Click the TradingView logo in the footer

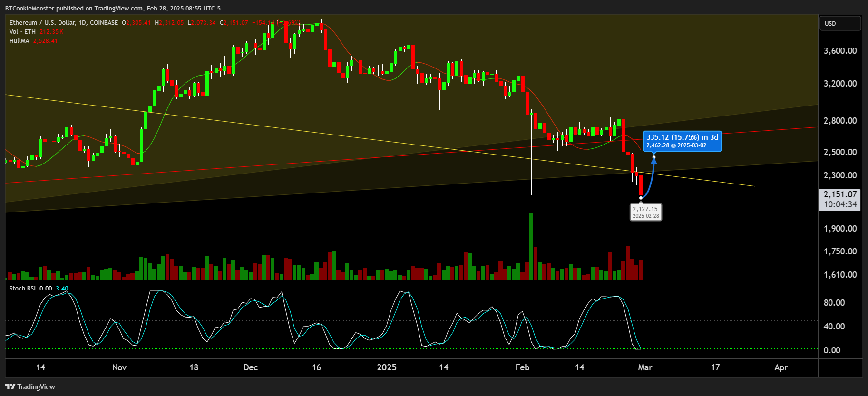tap(30, 387)
